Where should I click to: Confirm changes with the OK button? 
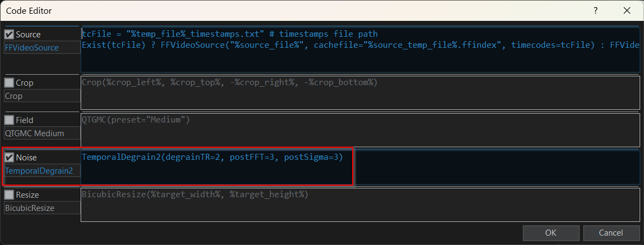pyautogui.click(x=551, y=233)
